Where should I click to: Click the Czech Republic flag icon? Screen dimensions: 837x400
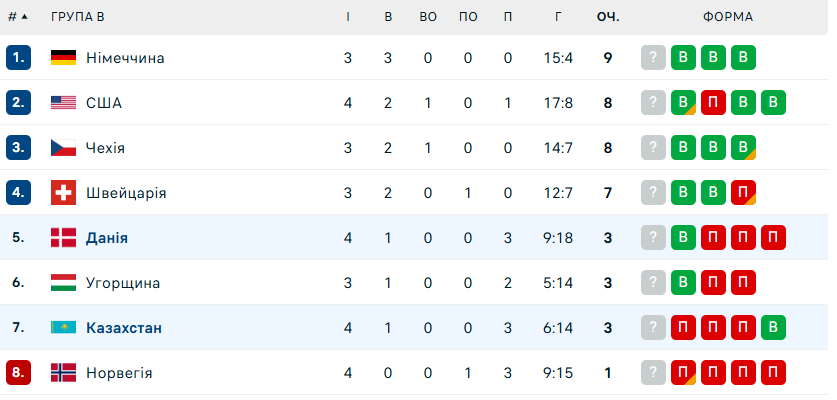tap(64, 148)
